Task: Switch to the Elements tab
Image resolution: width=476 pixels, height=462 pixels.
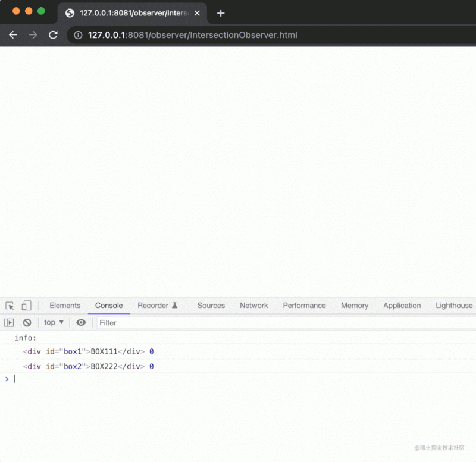Action: [65, 306]
